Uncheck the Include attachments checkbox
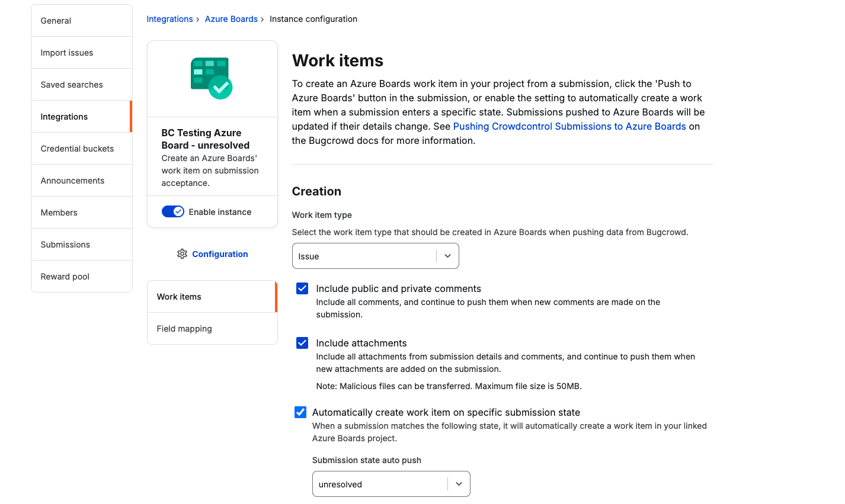845x504 pixels. pyautogui.click(x=302, y=344)
